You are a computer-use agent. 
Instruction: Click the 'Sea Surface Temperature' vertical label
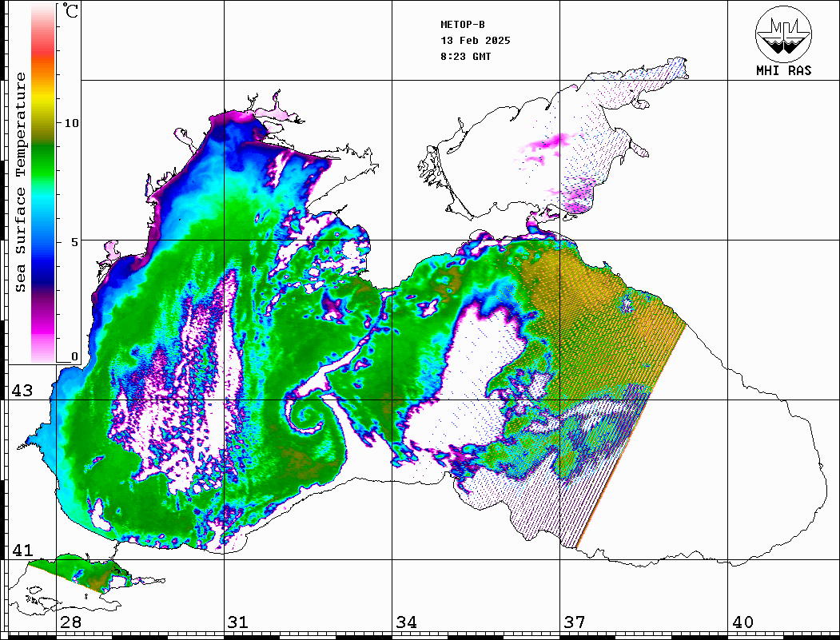click(20, 182)
